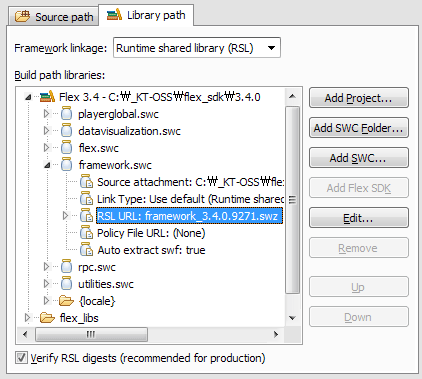The width and height of the screenshot is (422, 379).
Task: Switch to the Source path tab
Action: tap(54, 16)
